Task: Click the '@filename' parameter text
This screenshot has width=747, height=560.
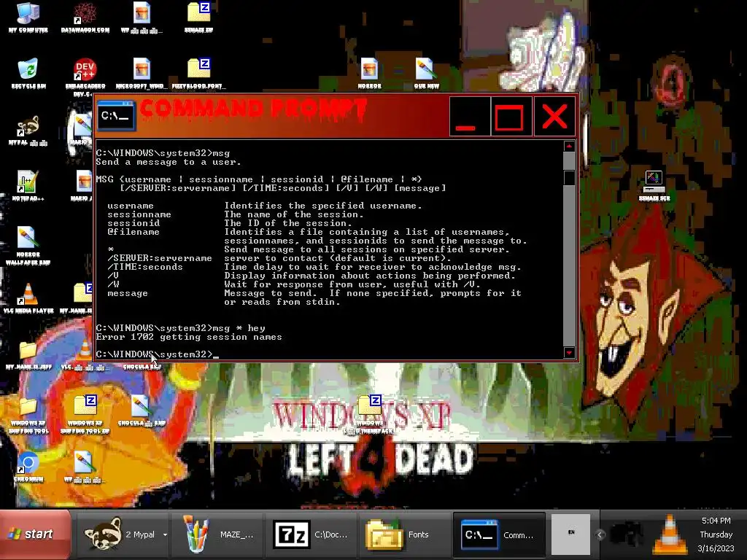Action: coord(133,232)
